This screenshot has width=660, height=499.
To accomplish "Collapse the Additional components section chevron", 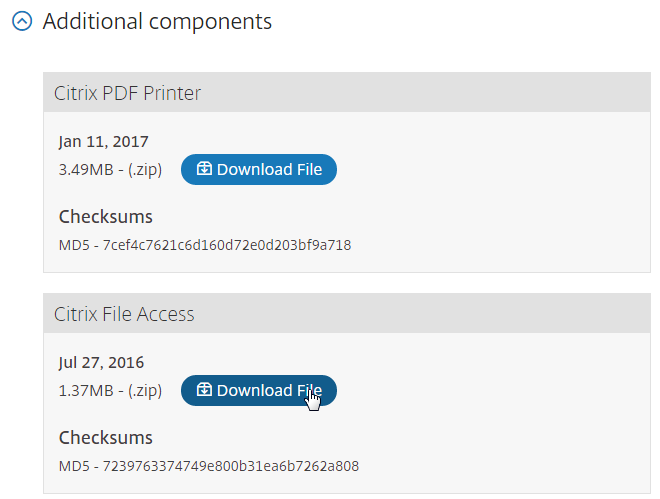I will [x=21, y=22].
